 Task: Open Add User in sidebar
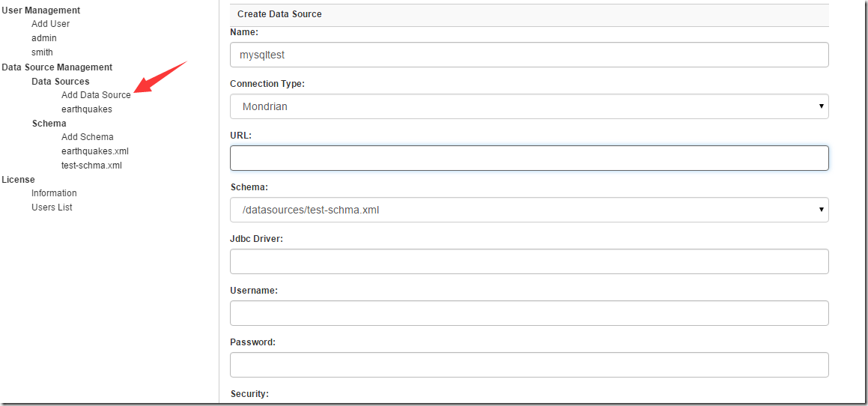click(x=50, y=24)
